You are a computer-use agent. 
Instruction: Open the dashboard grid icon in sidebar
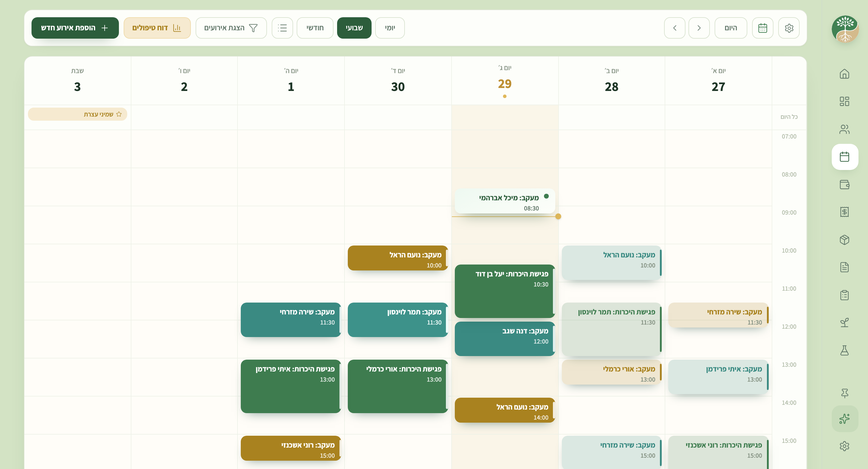click(845, 101)
